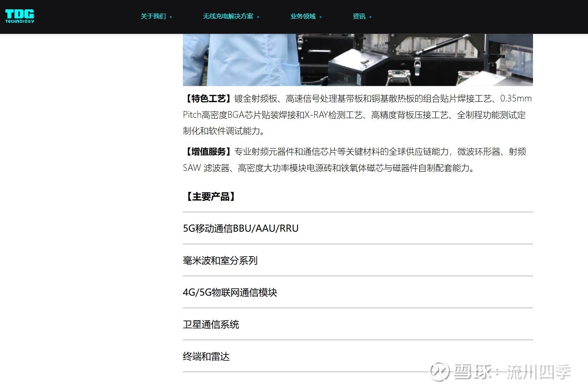588x390 pixels.
Task: Click the 【特色工艺】 bold label
Action: pos(209,99)
